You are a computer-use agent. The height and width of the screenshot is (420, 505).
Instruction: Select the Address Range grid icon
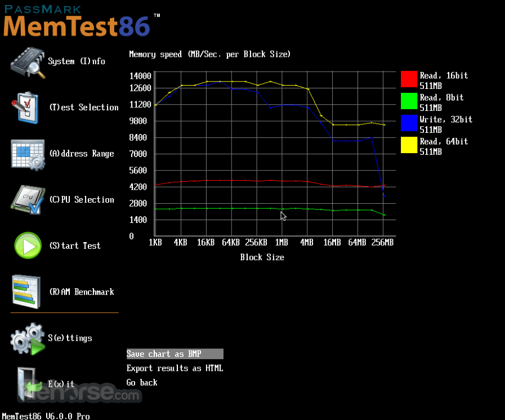click(28, 155)
